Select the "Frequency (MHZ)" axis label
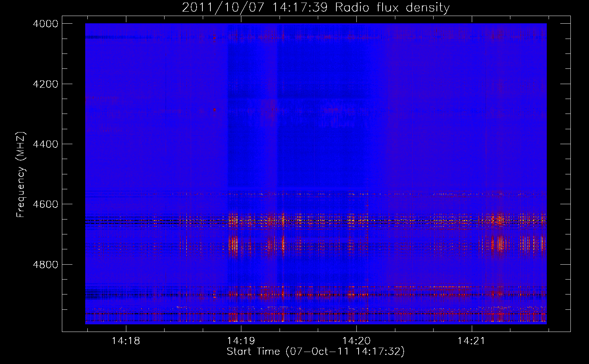 point(21,175)
